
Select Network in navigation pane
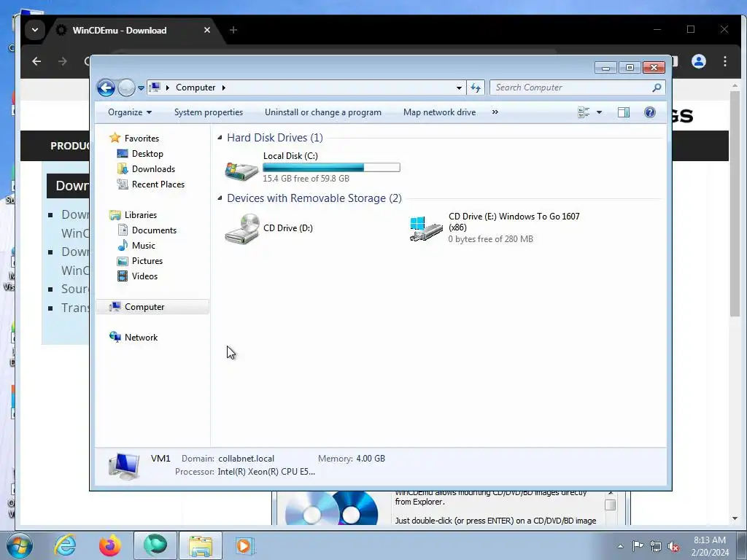(141, 338)
